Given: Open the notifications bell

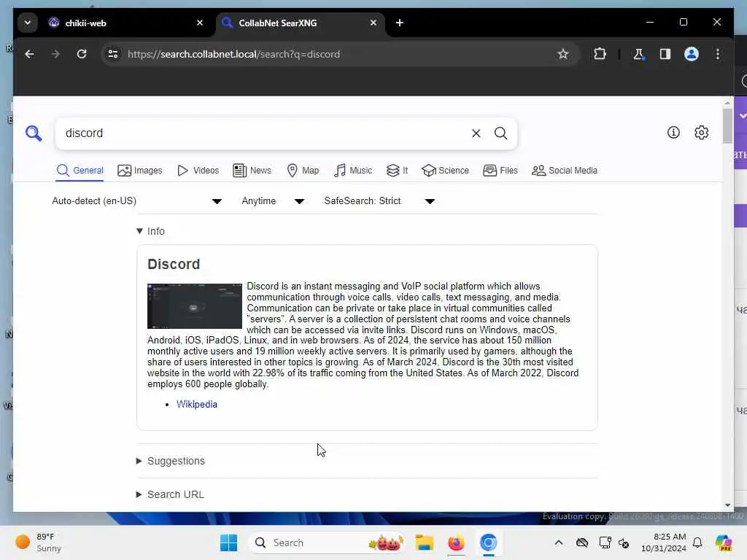Looking at the screenshot, I should (x=697, y=542).
